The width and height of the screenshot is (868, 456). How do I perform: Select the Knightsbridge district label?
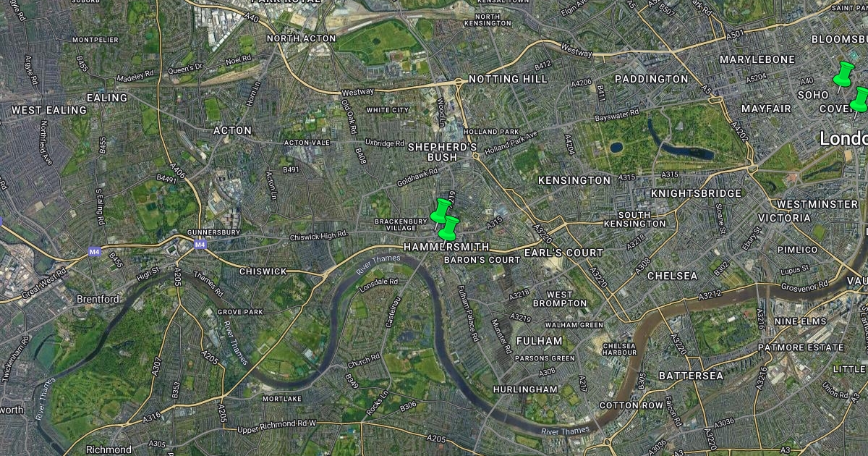pyautogui.click(x=697, y=193)
